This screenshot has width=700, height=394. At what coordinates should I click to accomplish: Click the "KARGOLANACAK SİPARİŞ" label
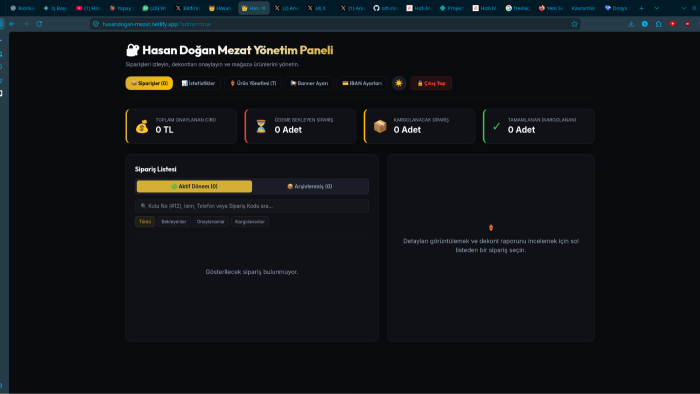(x=421, y=120)
